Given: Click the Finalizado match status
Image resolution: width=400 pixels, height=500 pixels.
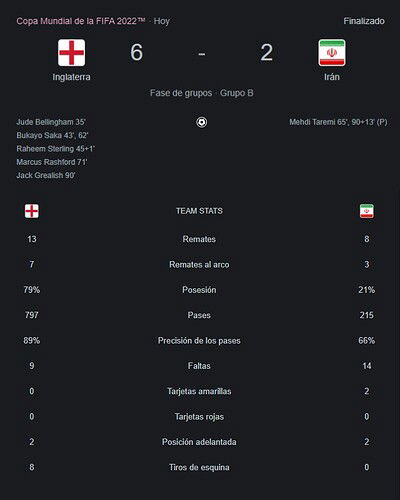Looking at the screenshot, I should 364,21.
